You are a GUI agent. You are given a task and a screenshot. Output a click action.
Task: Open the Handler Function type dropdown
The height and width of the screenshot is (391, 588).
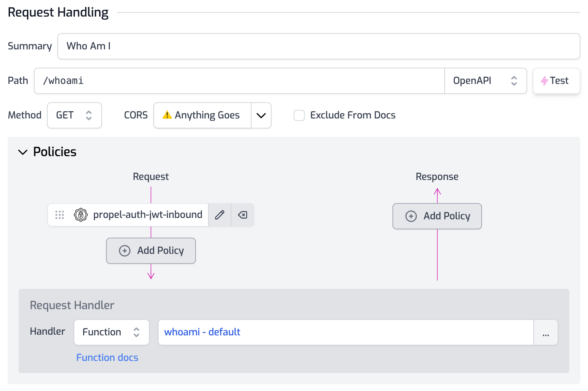[111, 332]
